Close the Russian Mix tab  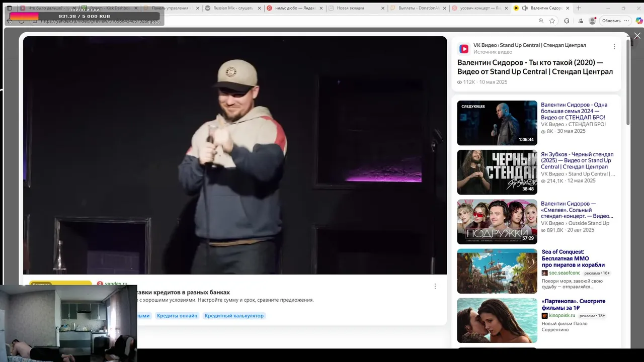tap(259, 8)
